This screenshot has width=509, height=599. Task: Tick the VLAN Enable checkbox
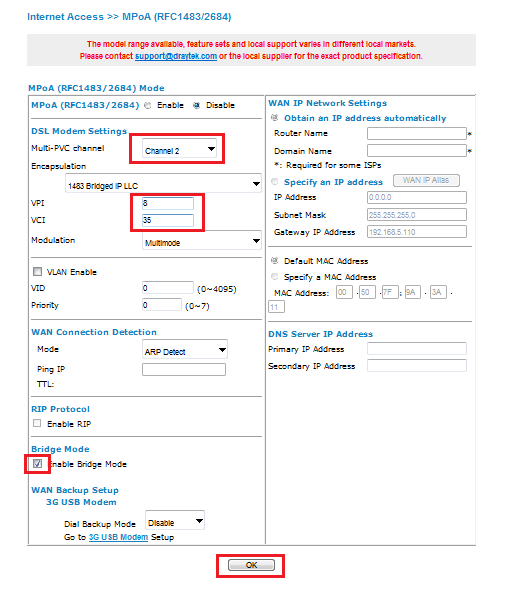tap(37, 272)
